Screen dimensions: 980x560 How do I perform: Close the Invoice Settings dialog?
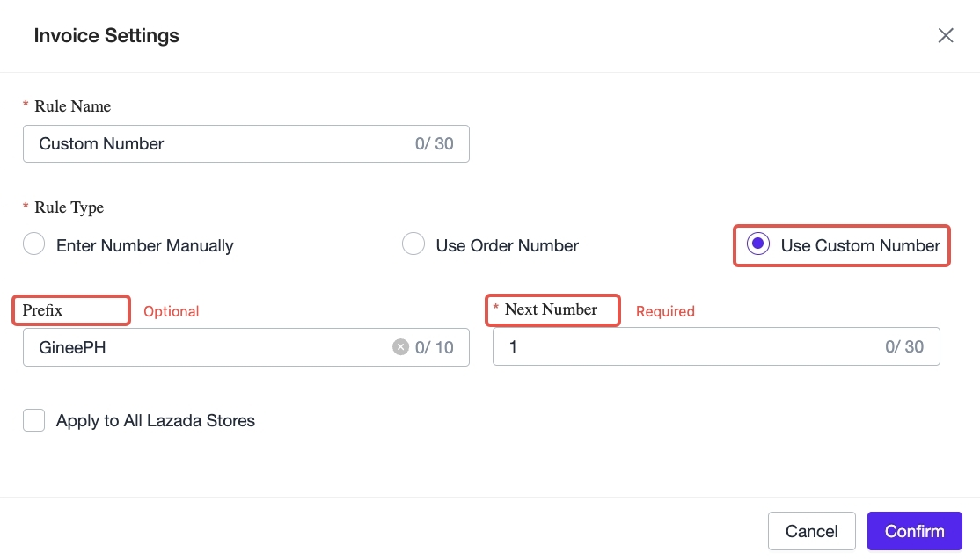(x=946, y=35)
